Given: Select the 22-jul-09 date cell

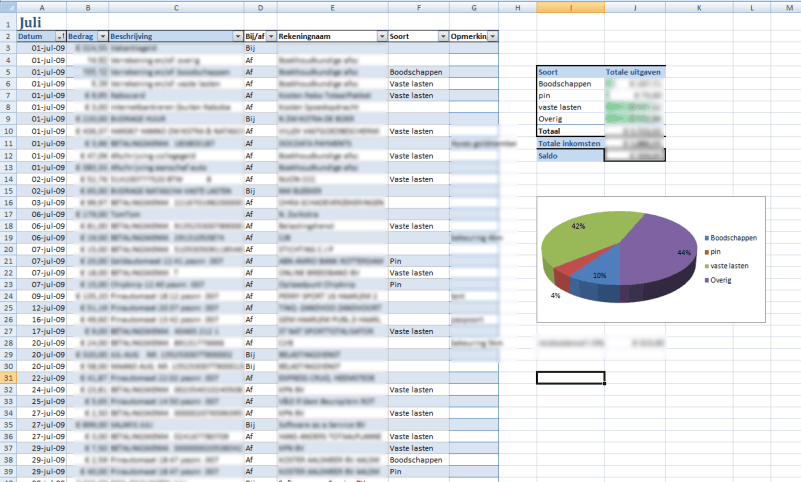Looking at the screenshot, I should coord(41,378).
